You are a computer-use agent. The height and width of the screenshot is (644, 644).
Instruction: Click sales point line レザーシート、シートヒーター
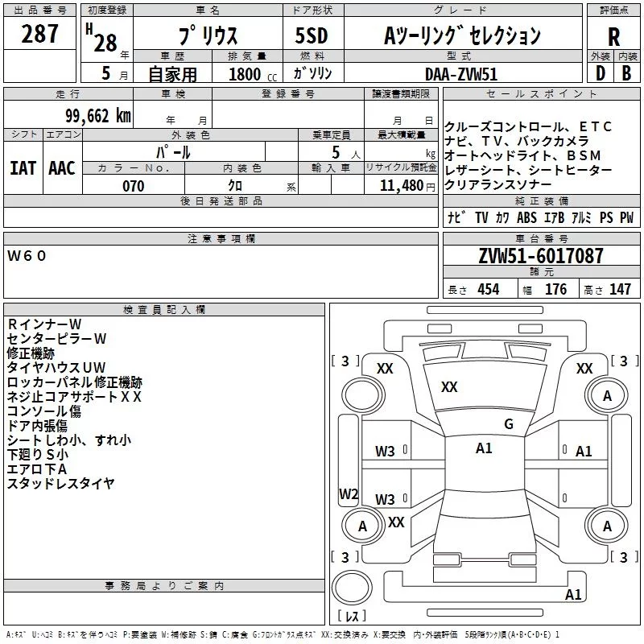pyautogui.click(x=528, y=170)
